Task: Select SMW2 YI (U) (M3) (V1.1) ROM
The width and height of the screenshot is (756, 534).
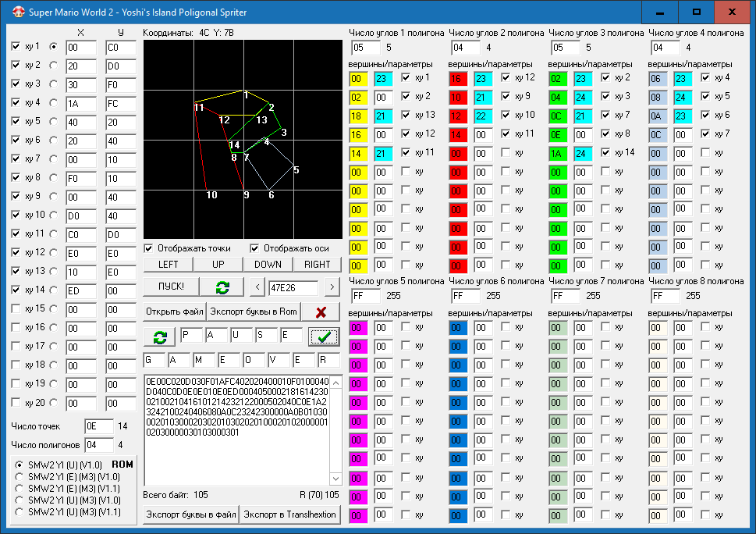Action: pyautogui.click(x=19, y=512)
